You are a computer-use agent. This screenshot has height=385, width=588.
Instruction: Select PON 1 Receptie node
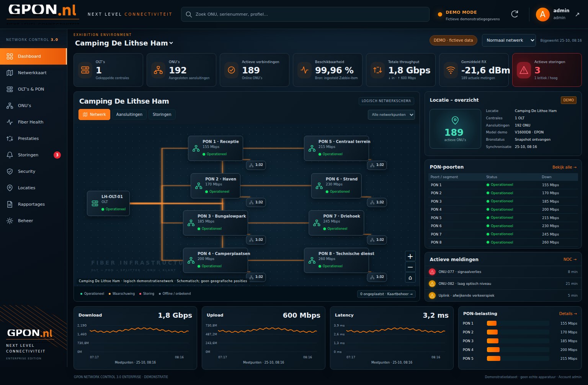coord(215,148)
